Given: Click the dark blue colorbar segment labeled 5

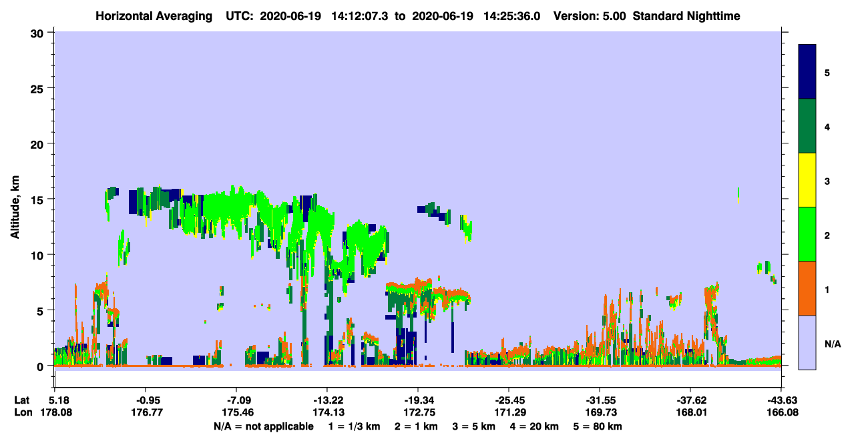Looking at the screenshot, I should pyautogui.click(x=807, y=72).
